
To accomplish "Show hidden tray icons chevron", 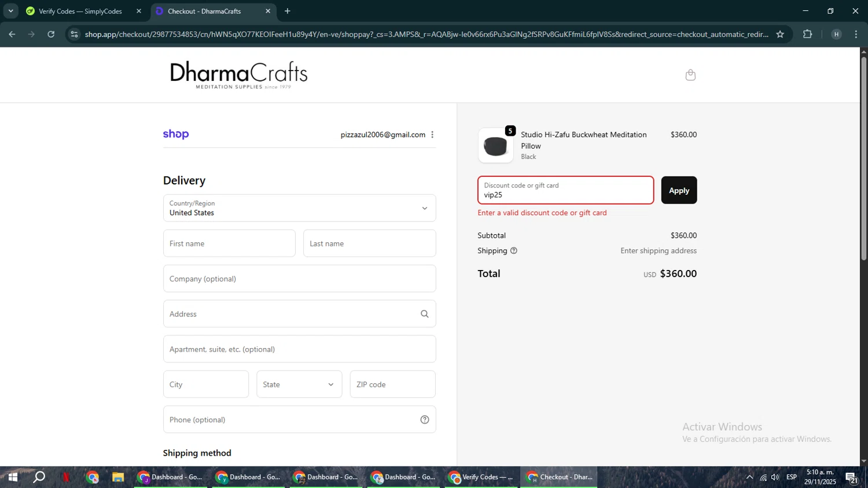I will point(749,478).
